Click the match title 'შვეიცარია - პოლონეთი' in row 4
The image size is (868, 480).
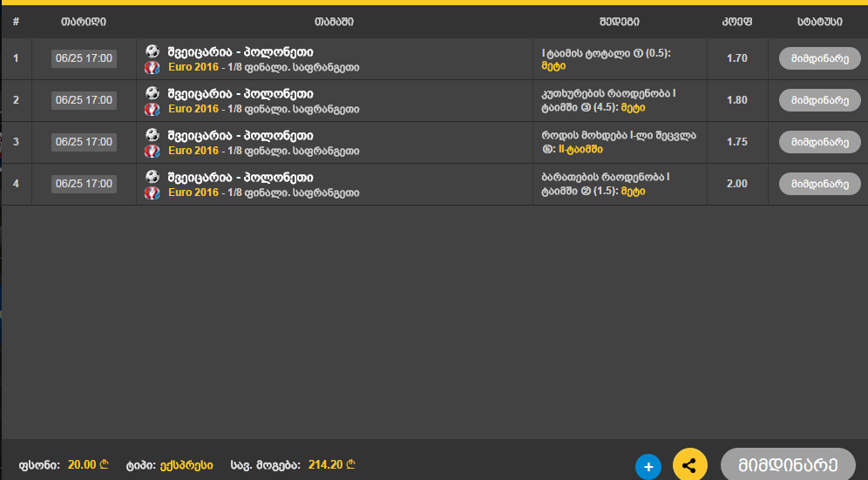click(x=241, y=177)
